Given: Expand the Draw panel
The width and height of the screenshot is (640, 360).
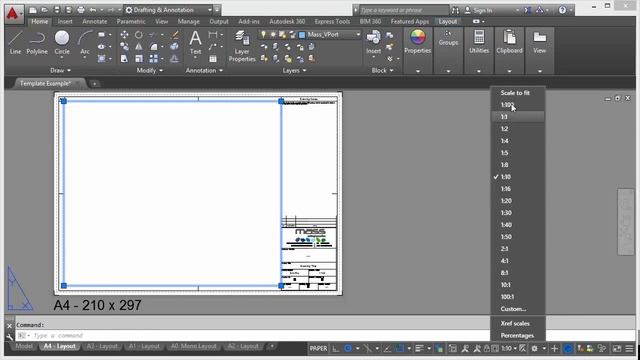Looking at the screenshot, I should (x=60, y=70).
